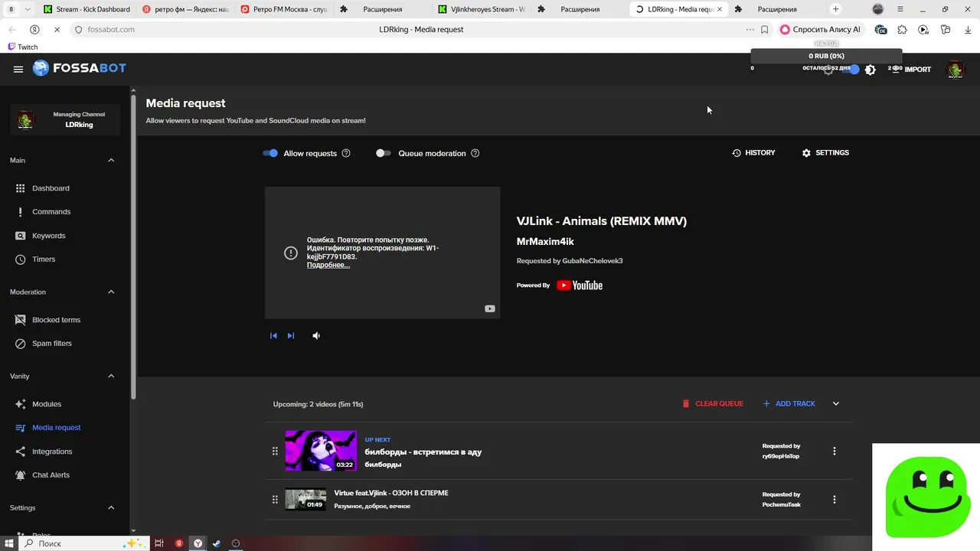Open browser downloads icon
Viewport: 980px width, 551px height.
(x=967, y=29)
